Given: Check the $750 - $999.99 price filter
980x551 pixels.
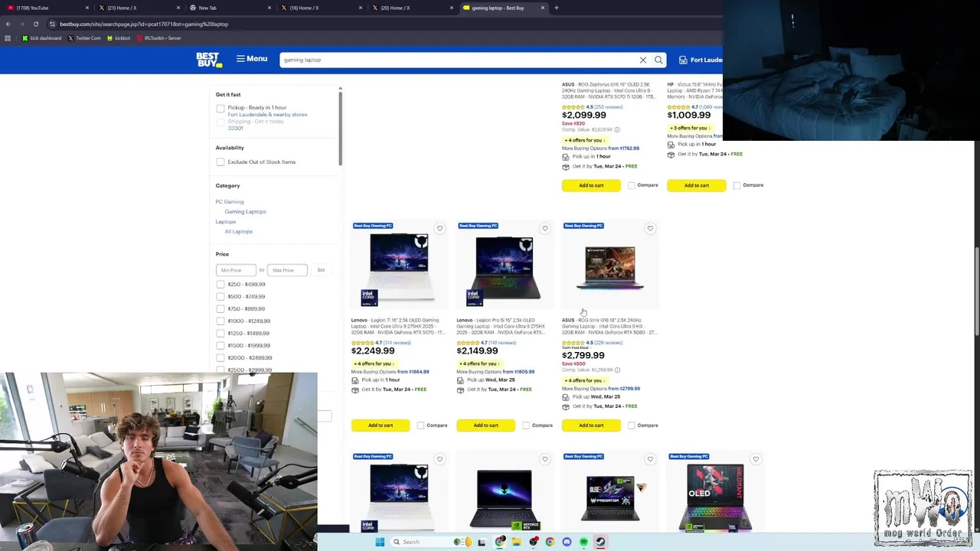Looking at the screenshot, I should point(220,309).
